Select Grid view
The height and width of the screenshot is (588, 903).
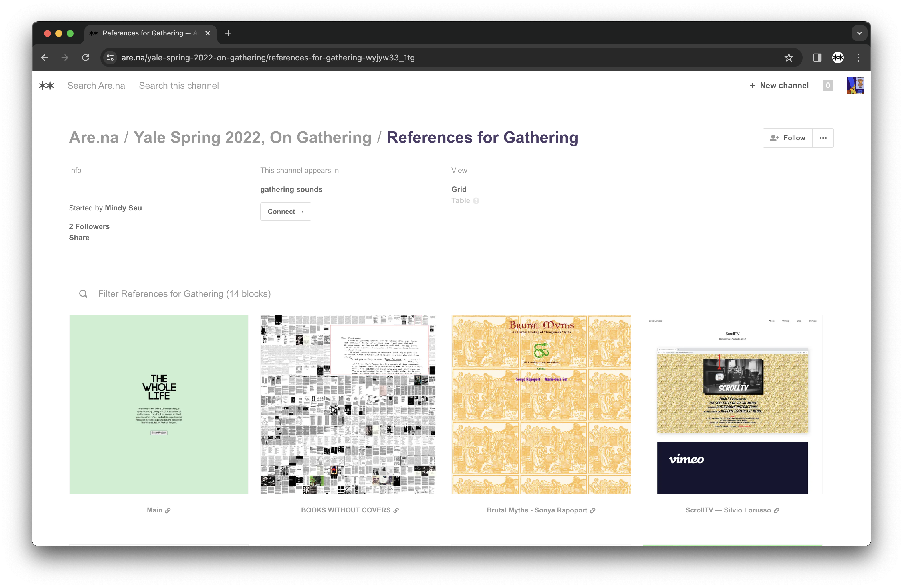(x=459, y=189)
